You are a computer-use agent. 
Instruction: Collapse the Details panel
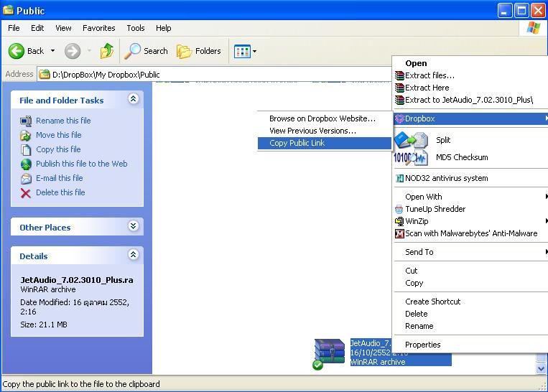pos(133,254)
